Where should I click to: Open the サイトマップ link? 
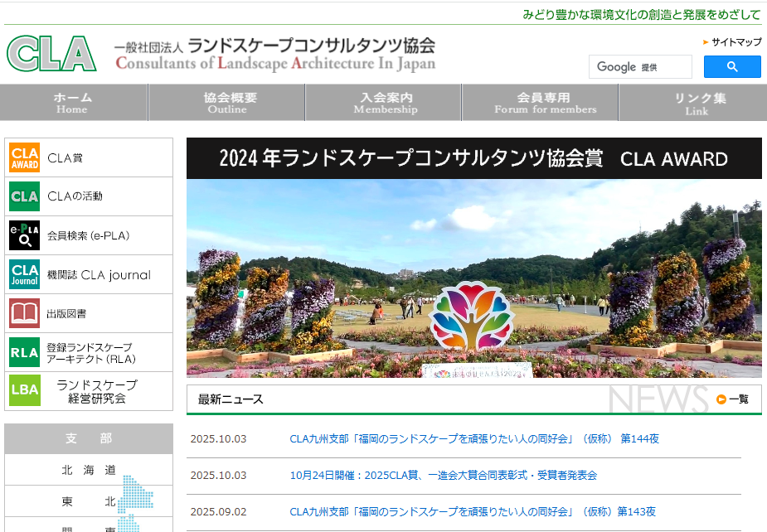point(735,41)
